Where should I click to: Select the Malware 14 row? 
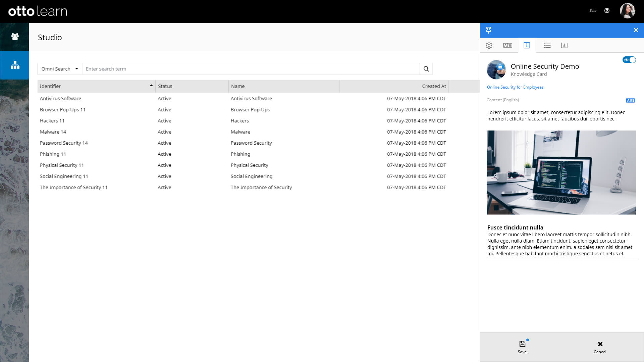(53, 132)
